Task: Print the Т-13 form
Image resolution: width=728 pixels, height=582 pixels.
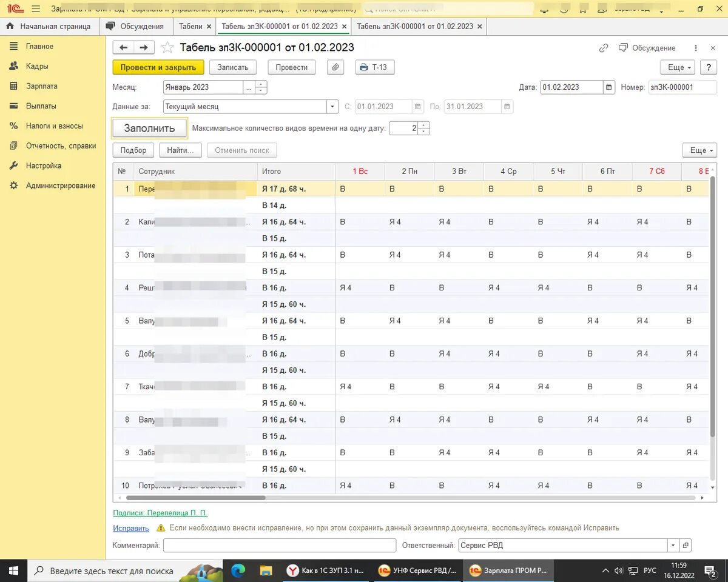Action: pyautogui.click(x=374, y=67)
